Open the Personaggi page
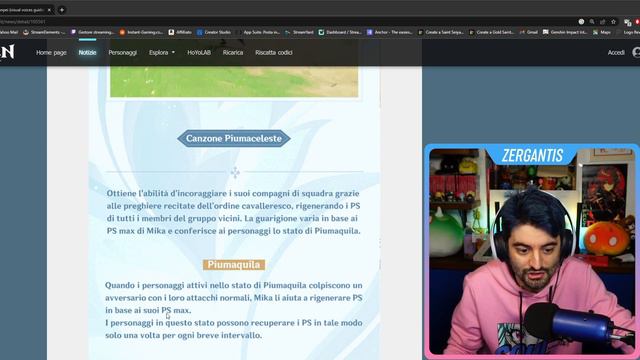This screenshot has height=360, width=640. (122, 53)
